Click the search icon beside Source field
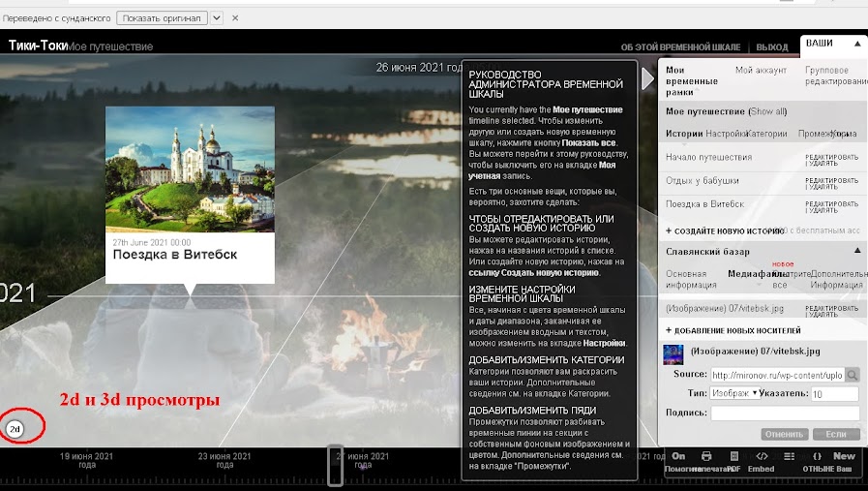Viewport: 868px width, 491px height. tap(853, 375)
